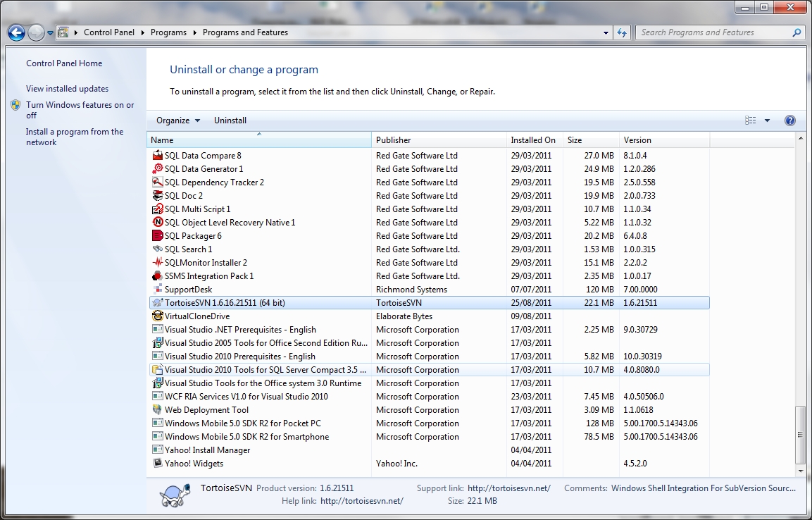Click the 7.00.0000 version cell

click(641, 290)
